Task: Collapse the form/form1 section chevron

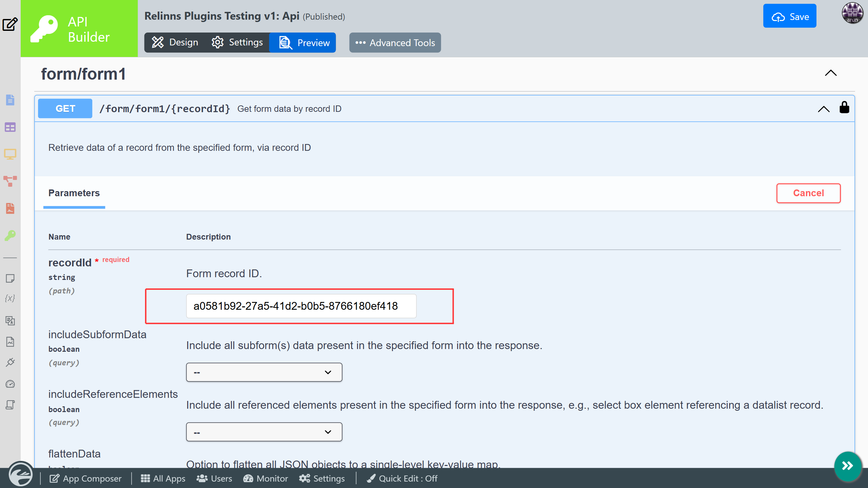Action: [x=830, y=73]
